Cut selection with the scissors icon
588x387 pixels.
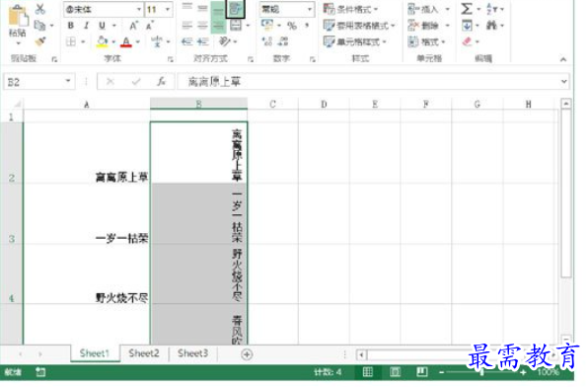tap(39, 9)
